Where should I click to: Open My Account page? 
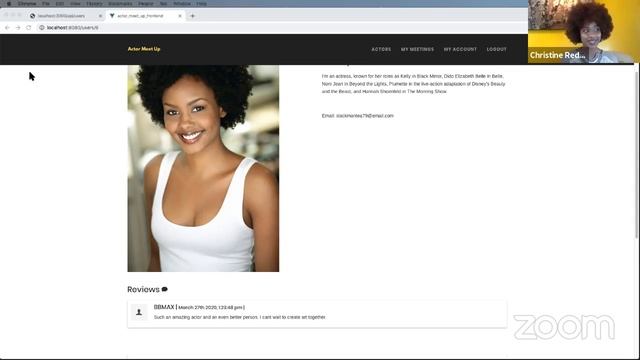pyautogui.click(x=460, y=49)
